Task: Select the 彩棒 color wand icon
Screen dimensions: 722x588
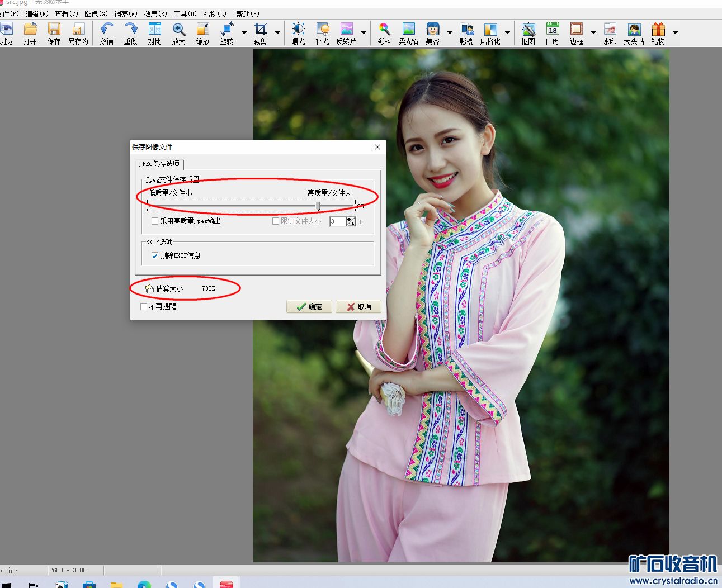Action: coord(384,33)
